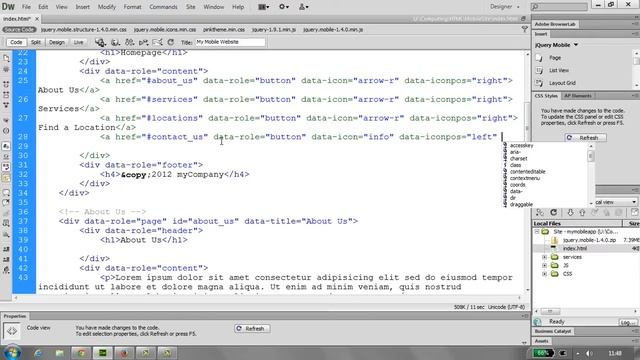Expand the services folder
Image resolution: width=640 pixels, height=360 pixels.
544,257
